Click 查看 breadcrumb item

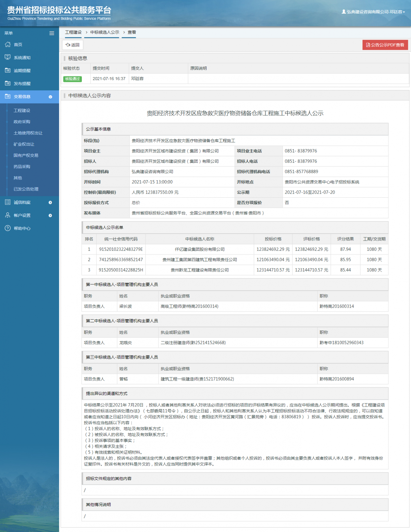132,32
